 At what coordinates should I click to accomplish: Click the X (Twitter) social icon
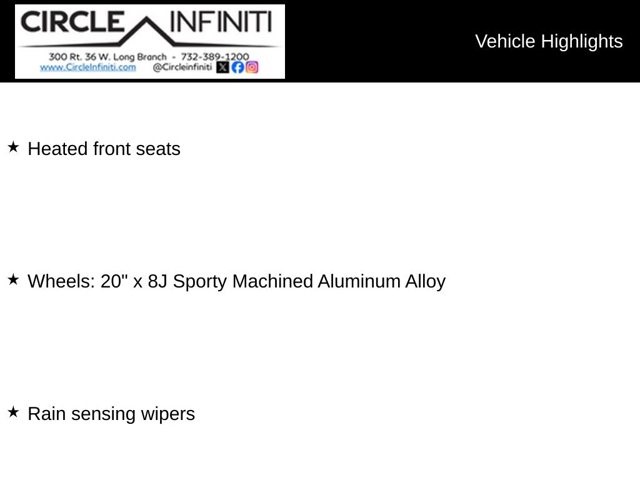click(222, 67)
